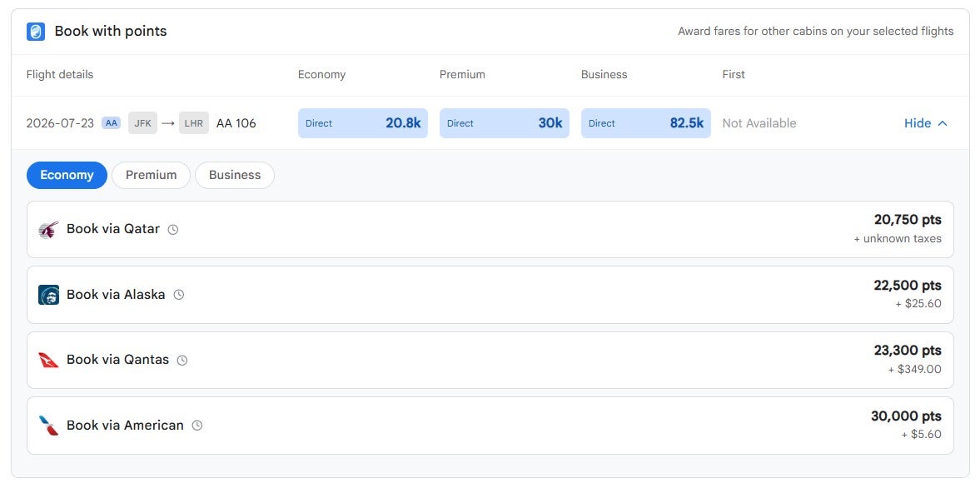
Task: Open the Book via American option
Action: tap(490, 426)
